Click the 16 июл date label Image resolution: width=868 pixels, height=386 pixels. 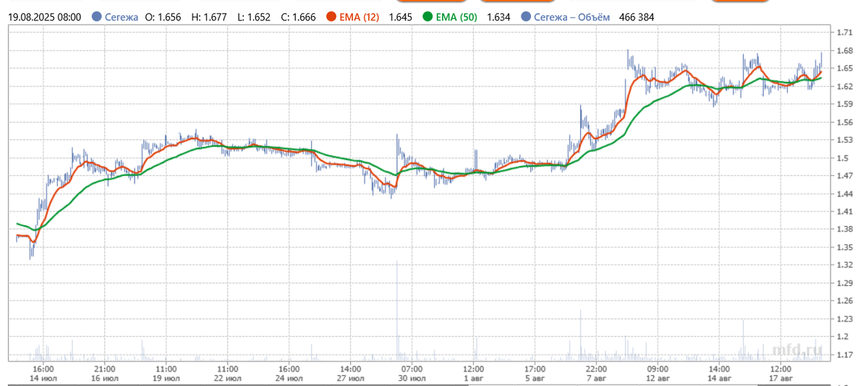105,378
